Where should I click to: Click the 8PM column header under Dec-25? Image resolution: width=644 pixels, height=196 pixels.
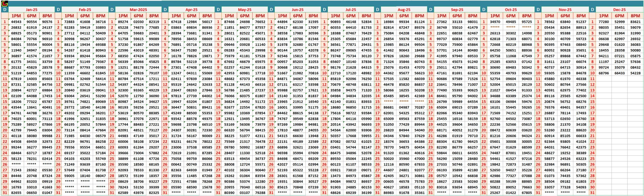pyautogui.click(x=635, y=16)
